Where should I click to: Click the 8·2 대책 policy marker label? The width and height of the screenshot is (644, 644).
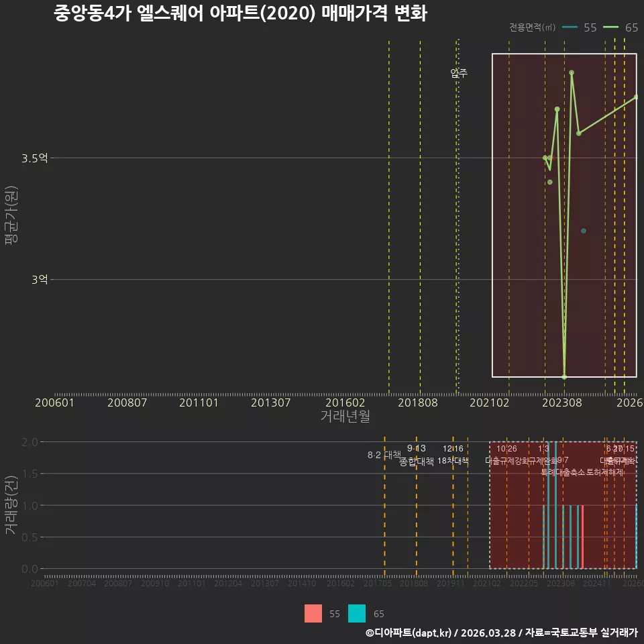pyautogui.click(x=384, y=455)
